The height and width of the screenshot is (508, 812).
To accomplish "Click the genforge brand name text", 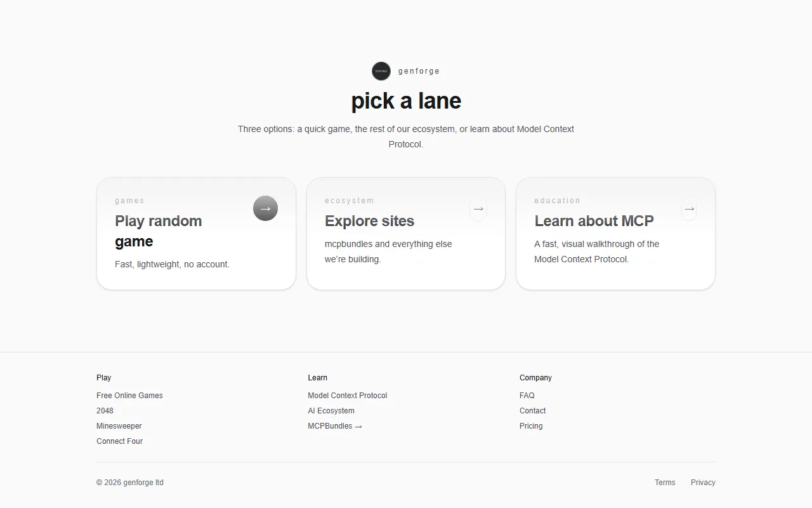I will (419, 71).
